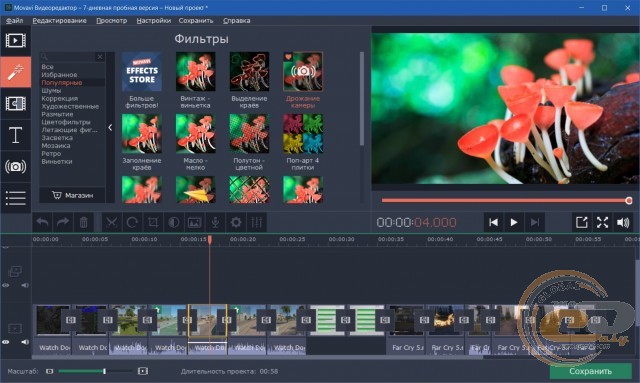
Task: Clear filter search with X icon
Action: click(100, 57)
